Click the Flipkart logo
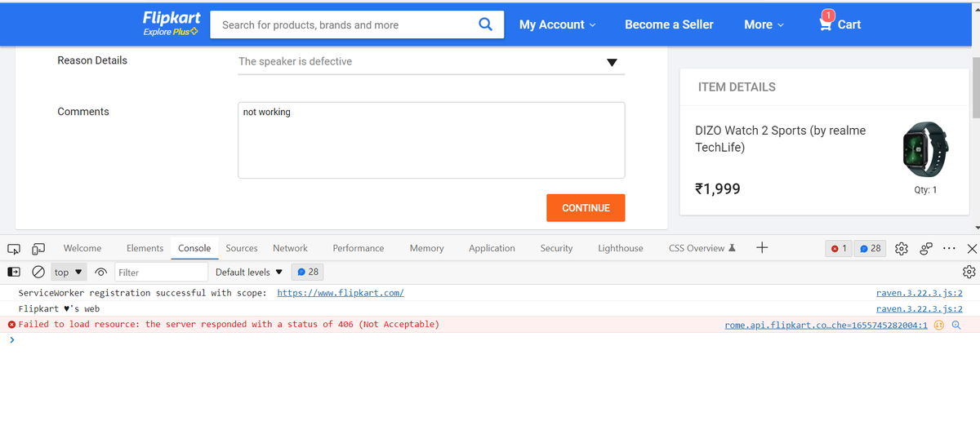This screenshot has height=430, width=980. pos(171,18)
